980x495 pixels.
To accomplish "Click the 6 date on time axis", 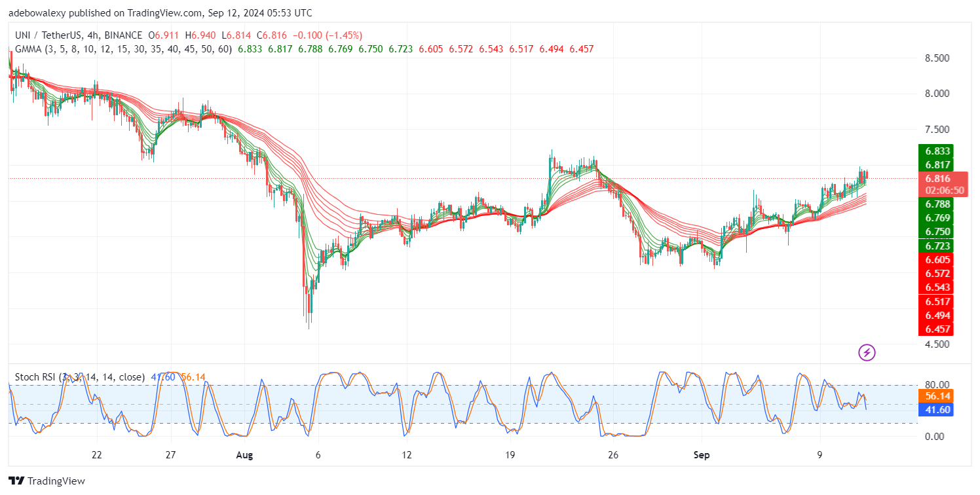I will click(318, 454).
